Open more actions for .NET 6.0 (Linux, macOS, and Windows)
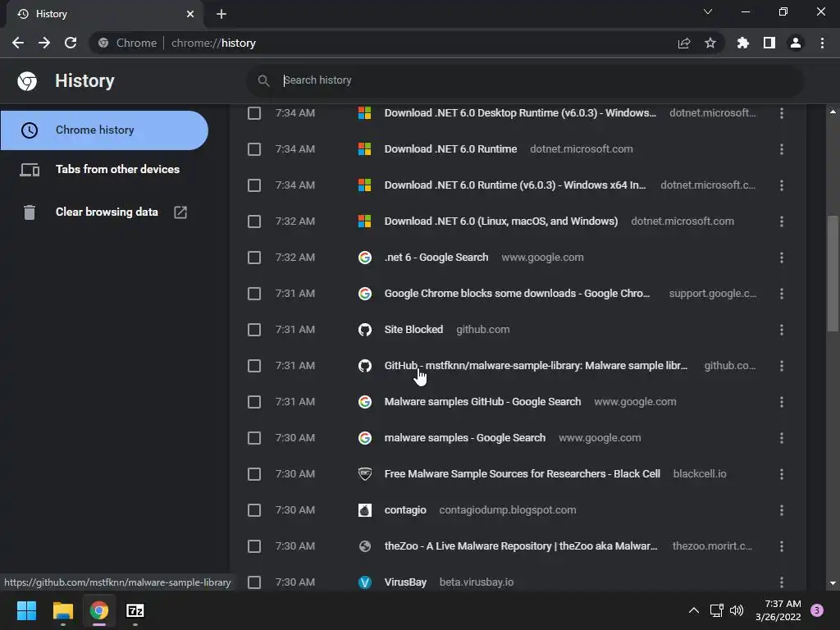This screenshot has width=840, height=630. [x=782, y=221]
